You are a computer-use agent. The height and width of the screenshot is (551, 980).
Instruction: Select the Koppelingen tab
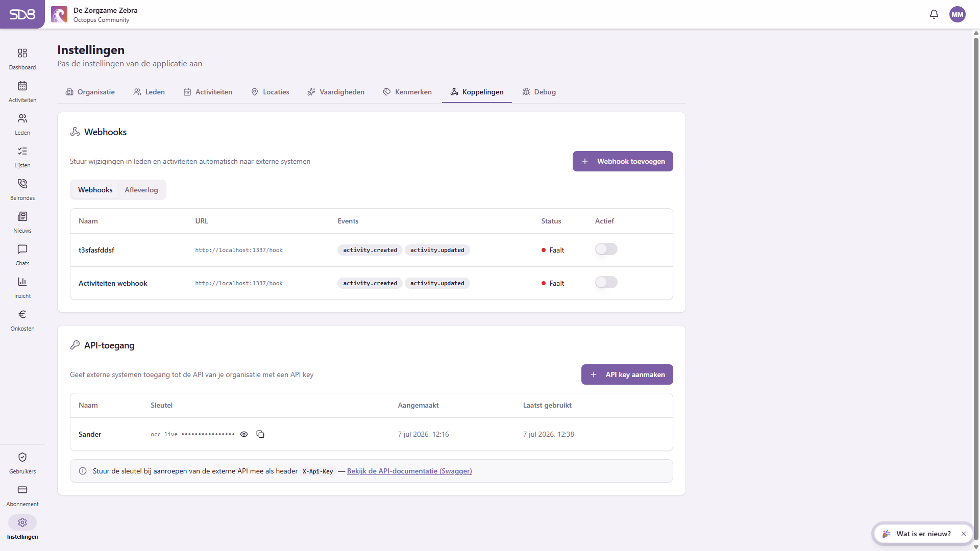point(477,92)
